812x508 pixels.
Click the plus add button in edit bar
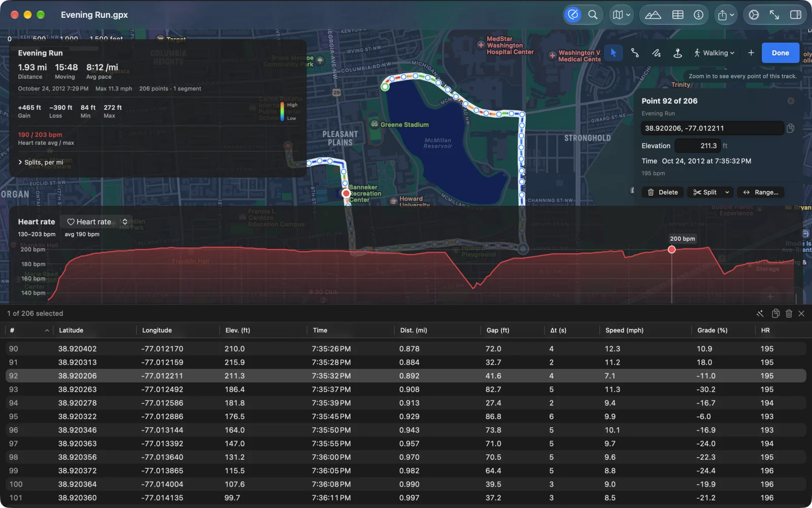(751, 53)
